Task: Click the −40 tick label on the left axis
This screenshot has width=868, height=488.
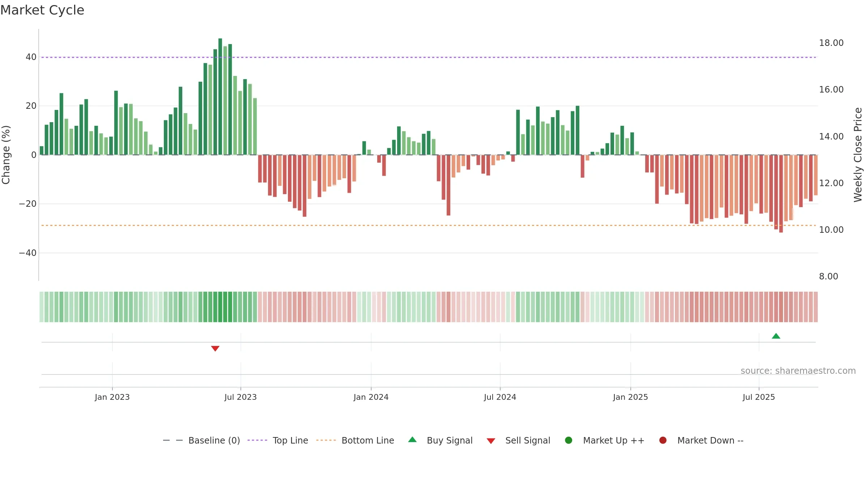Action: point(28,253)
